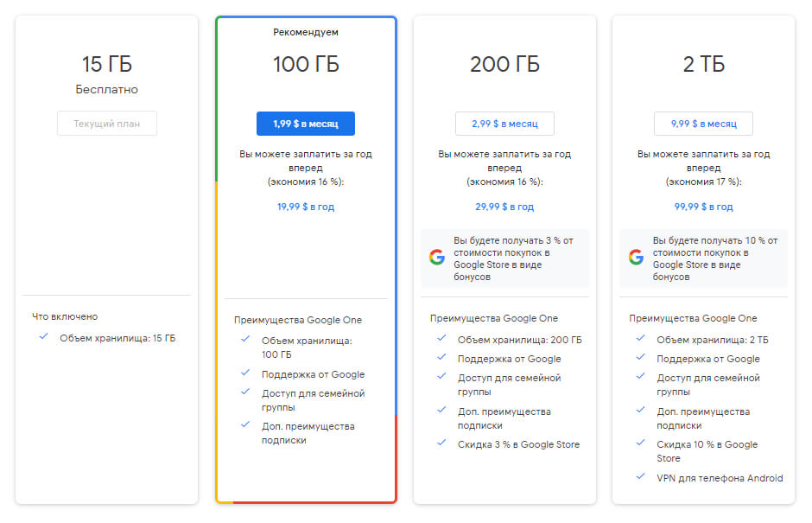
Task: Pay yearly via 19,99 $ в год link
Action: (306, 207)
